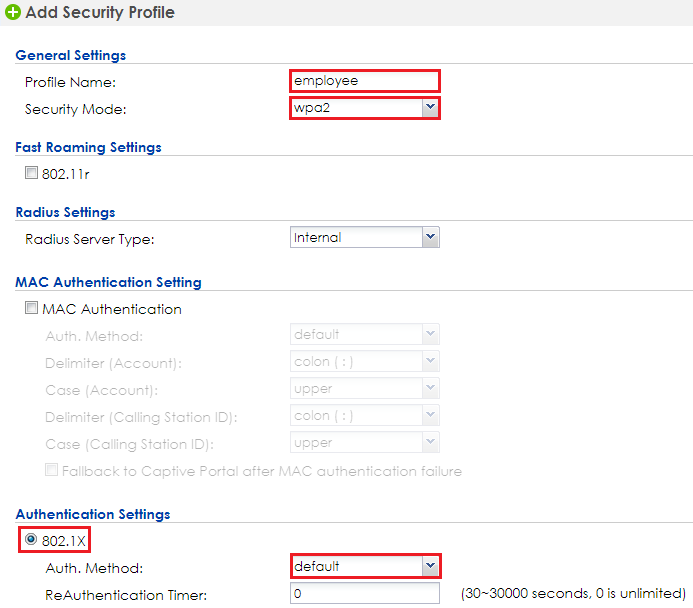
Task: Expand the Delimiter (Account) colon dropdown
Action: pyautogui.click(x=365, y=361)
